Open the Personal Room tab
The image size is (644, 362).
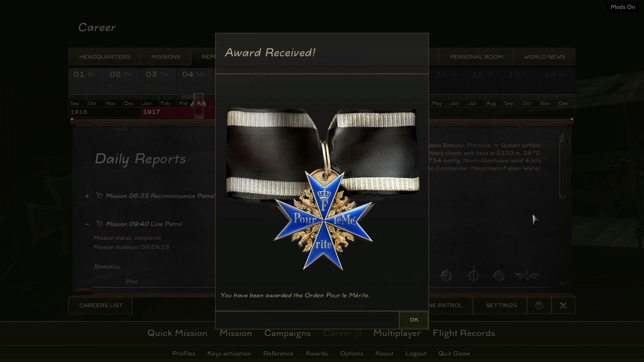pos(476,57)
